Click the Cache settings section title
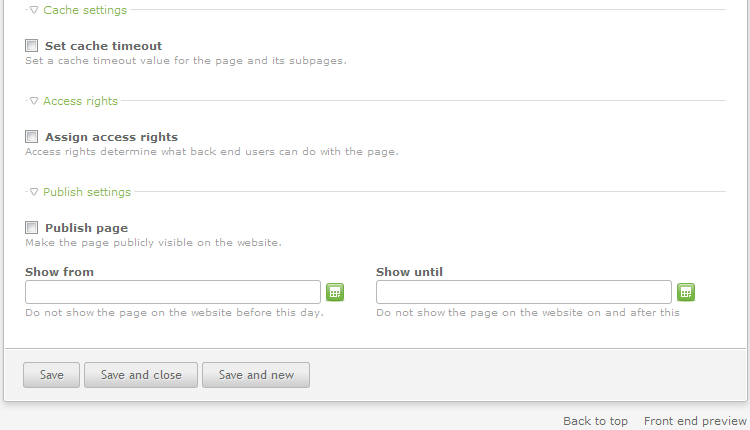This screenshot has width=750, height=430. coord(85,10)
